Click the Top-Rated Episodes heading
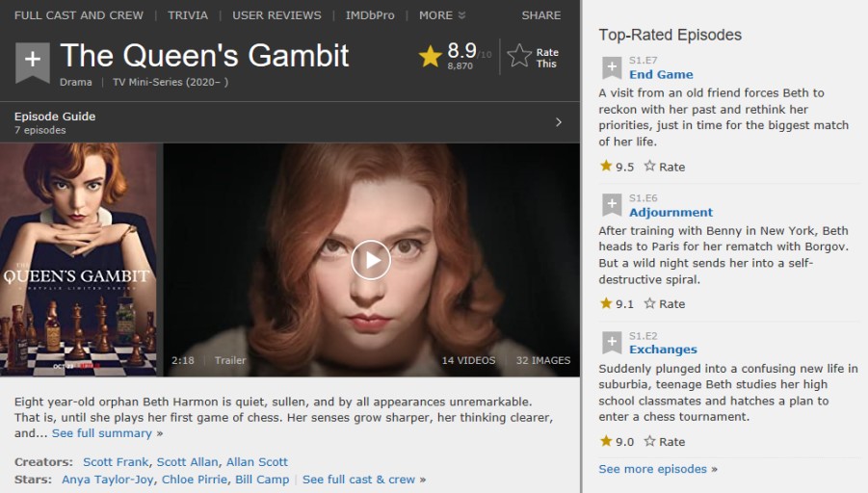Viewport: 868px width, 493px height. click(x=670, y=35)
